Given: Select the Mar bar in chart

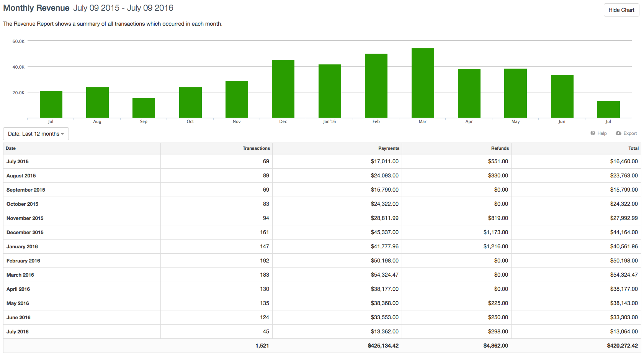Looking at the screenshot, I should [423, 83].
